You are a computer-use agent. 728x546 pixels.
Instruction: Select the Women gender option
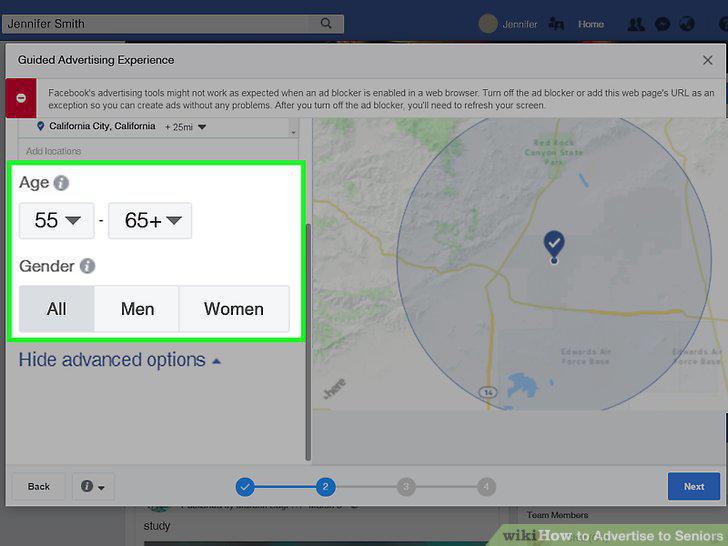234,309
